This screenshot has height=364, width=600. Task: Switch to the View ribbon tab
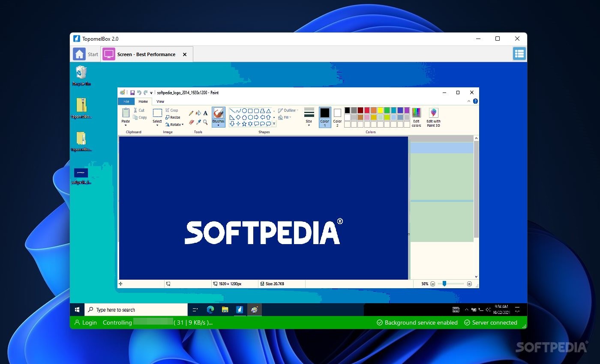click(160, 101)
